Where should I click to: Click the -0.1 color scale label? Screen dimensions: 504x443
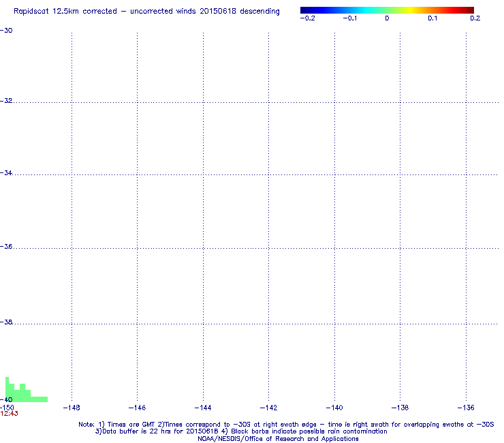[350, 18]
